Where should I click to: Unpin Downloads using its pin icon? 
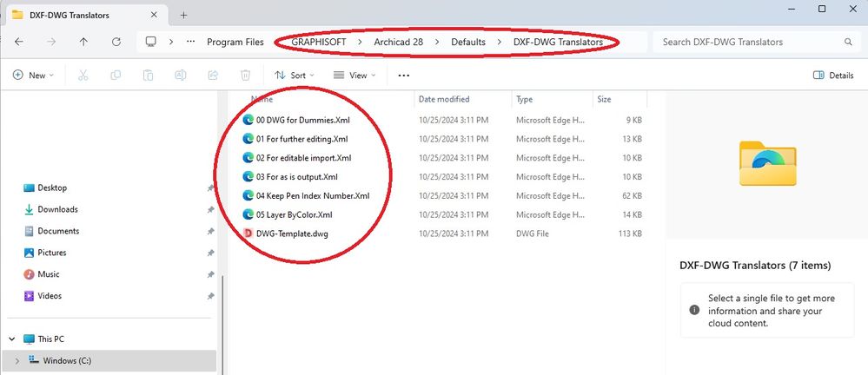coord(210,209)
